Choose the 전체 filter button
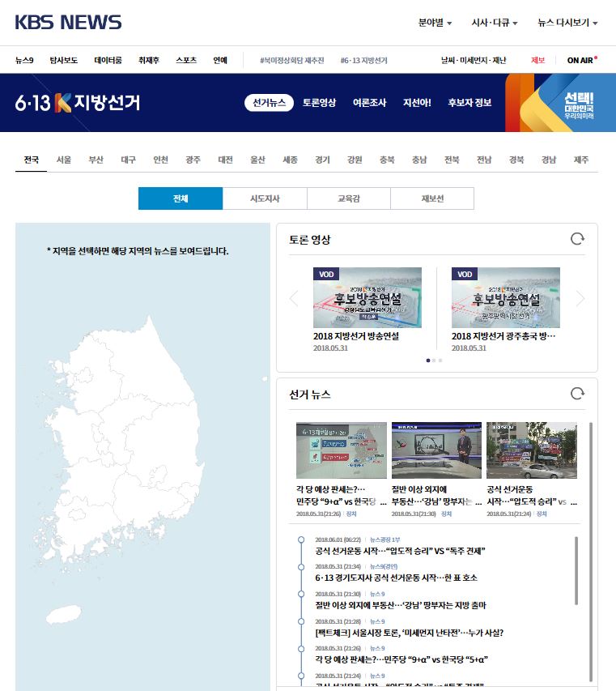This screenshot has height=691, width=616. (181, 198)
